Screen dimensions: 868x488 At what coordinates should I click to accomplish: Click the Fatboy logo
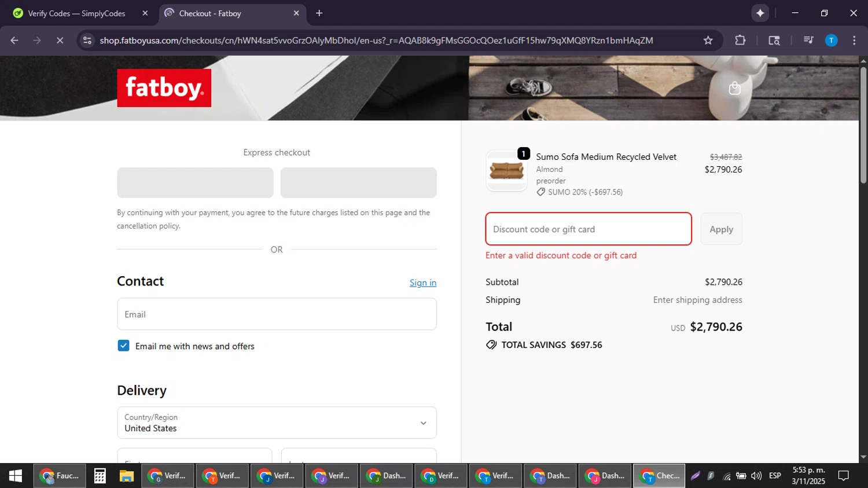point(164,88)
